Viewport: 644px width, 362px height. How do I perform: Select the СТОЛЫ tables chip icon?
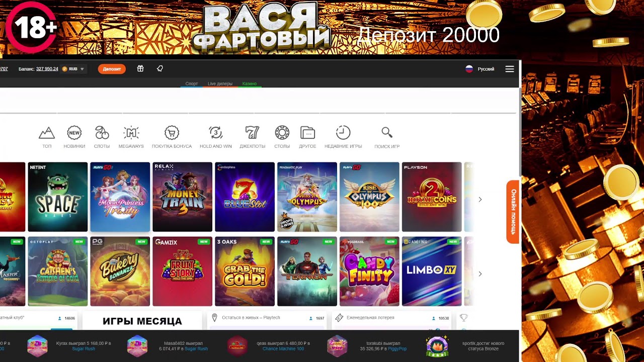(x=282, y=137)
